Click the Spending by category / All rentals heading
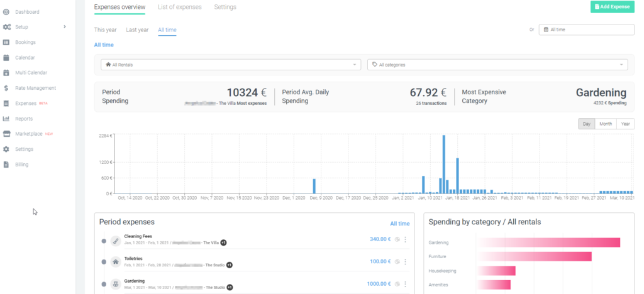 coord(485,222)
